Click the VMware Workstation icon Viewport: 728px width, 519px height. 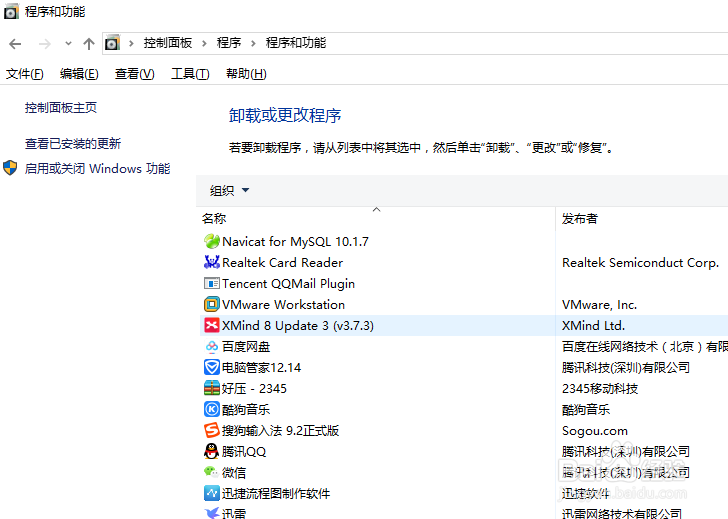[x=212, y=305]
